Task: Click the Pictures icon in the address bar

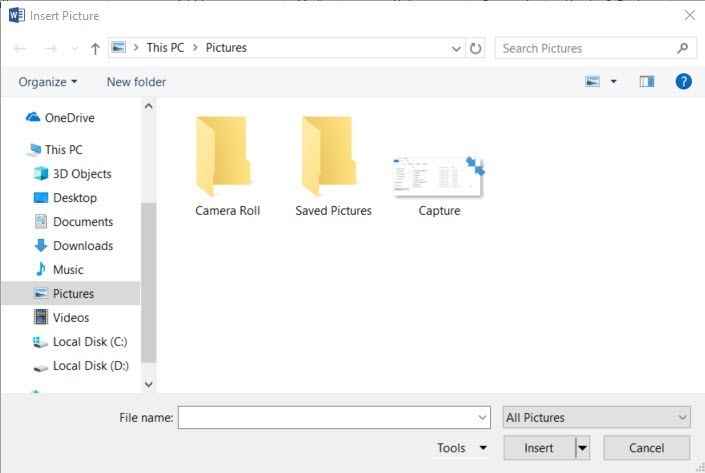Action: click(119, 47)
